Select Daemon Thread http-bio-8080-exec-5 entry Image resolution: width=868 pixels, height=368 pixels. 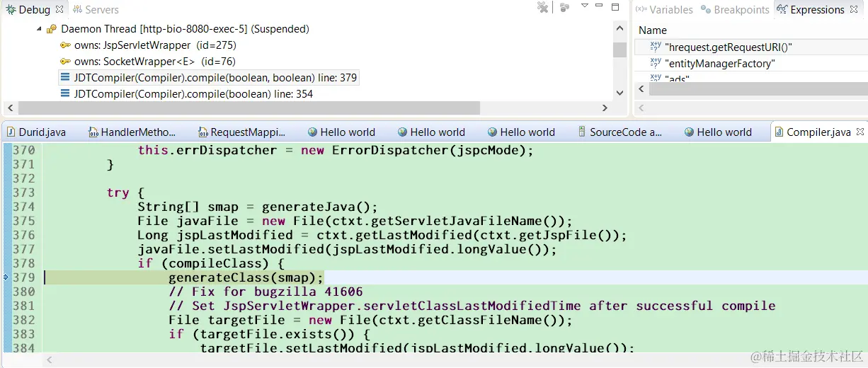click(x=185, y=29)
